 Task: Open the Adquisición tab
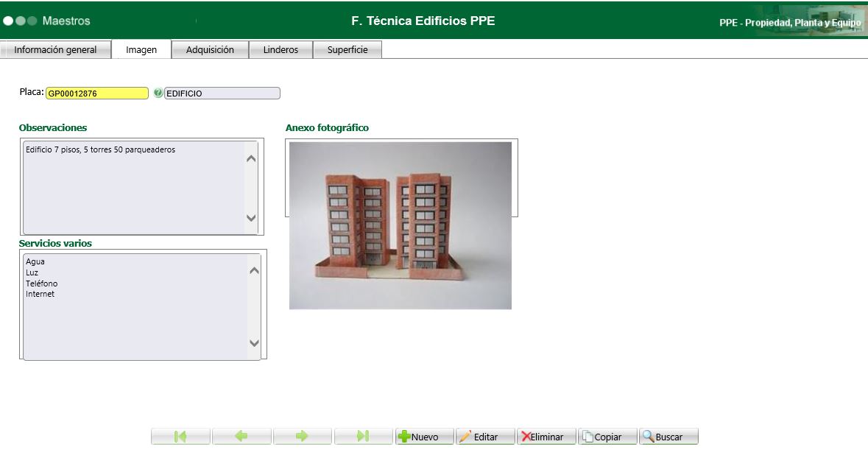[x=210, y=50]
